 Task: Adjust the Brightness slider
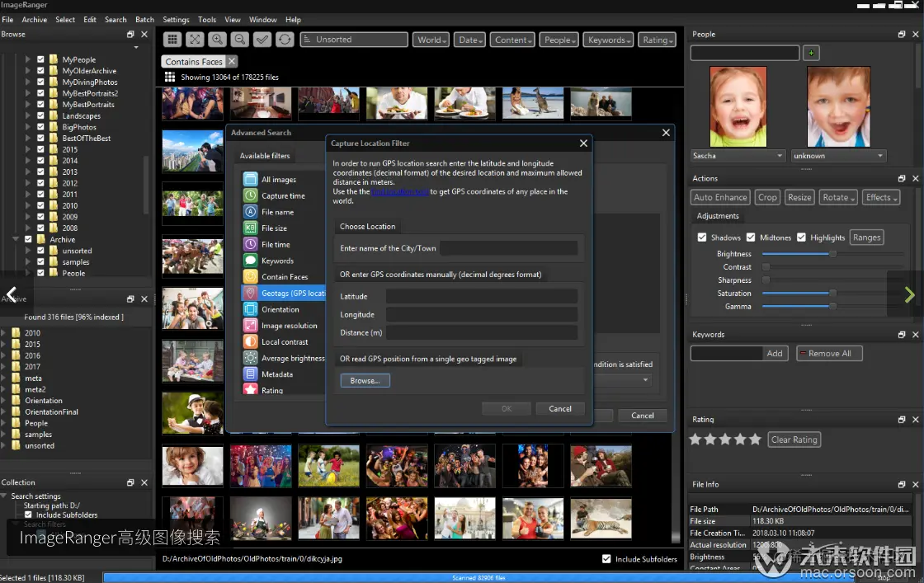click(832, 254)
